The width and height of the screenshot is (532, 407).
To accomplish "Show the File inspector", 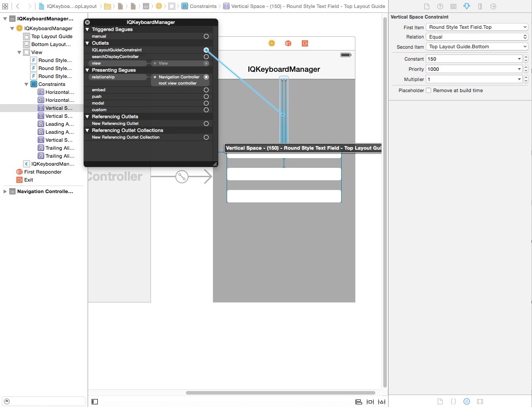I will tap(427, 7).
